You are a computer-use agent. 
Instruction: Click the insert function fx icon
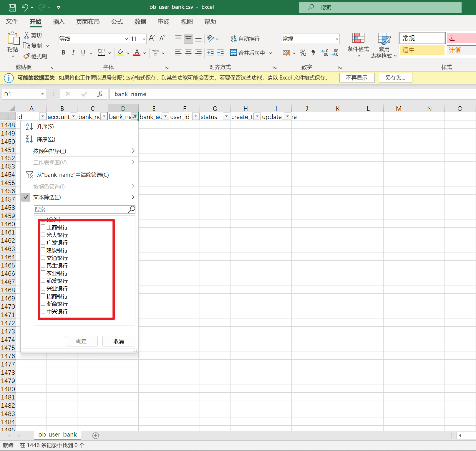(x=100, y=94)
